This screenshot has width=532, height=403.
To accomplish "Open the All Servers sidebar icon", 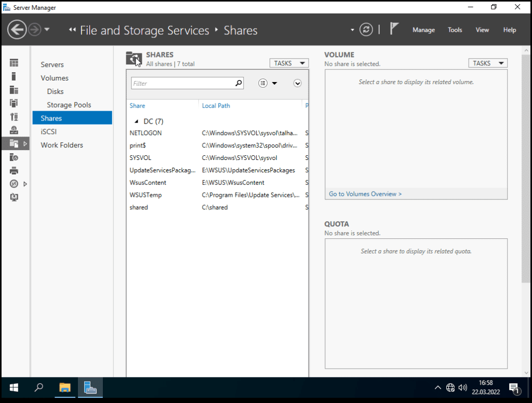I will 14,90.
